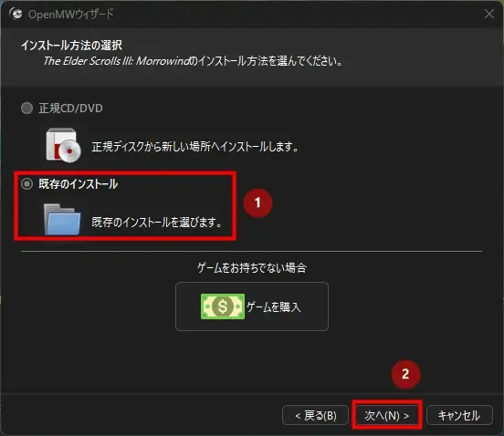This screenshot has height=436, width=504.
Task: Click the label ゲームをお持ちでない場合
Action: (x=252, y=267)
